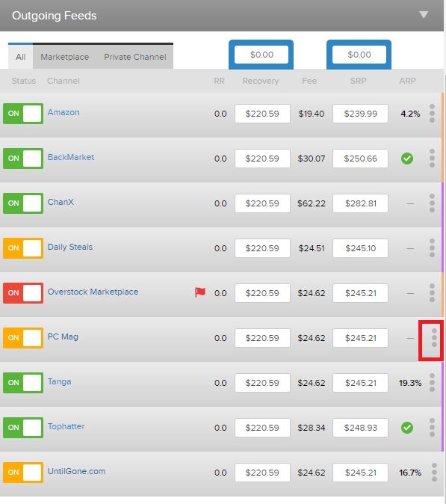Edit the Amazon SRP field $239.99
Viewport: 446px width, 504px height.
[360, 114]
